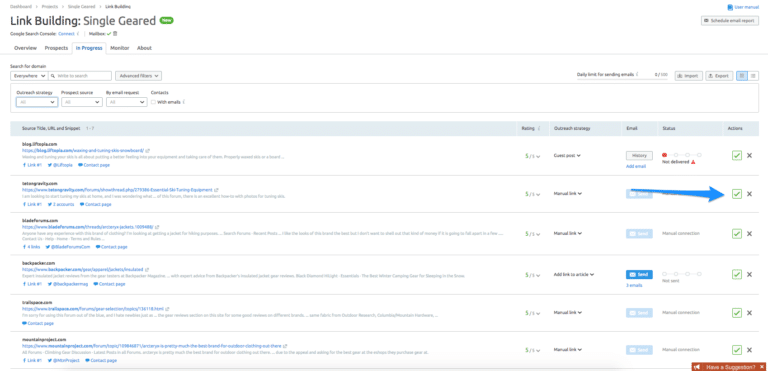
Task: Remove backpacker.com with the X icon
Action: [749, 274]
